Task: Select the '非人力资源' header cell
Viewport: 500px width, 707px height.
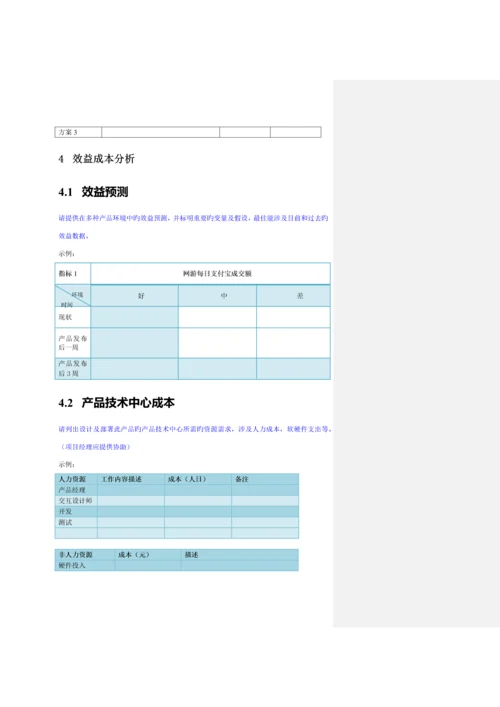Action: click(85, 555)
